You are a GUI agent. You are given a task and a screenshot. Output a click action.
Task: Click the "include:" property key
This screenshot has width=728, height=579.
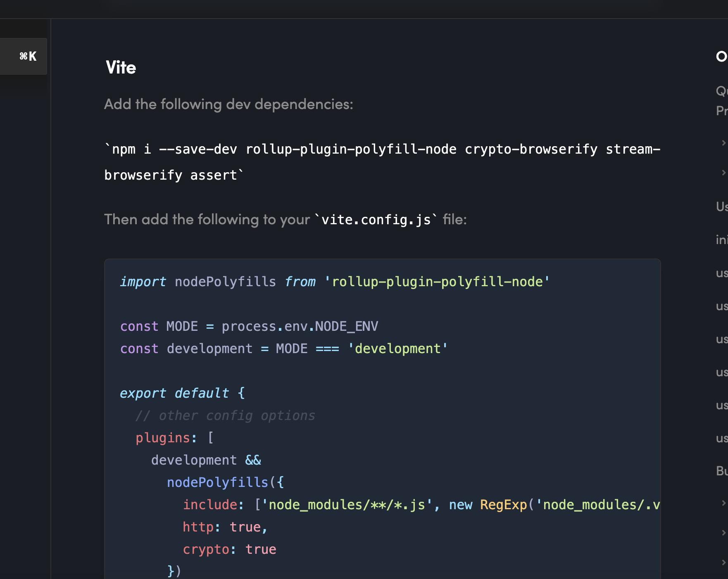click(213, 505)
